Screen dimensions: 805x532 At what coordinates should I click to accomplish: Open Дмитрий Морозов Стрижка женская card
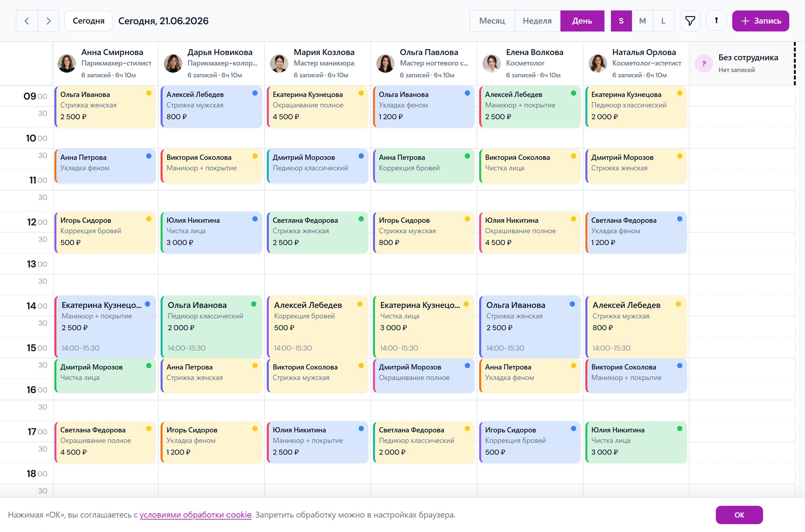(x=636, y=166)
